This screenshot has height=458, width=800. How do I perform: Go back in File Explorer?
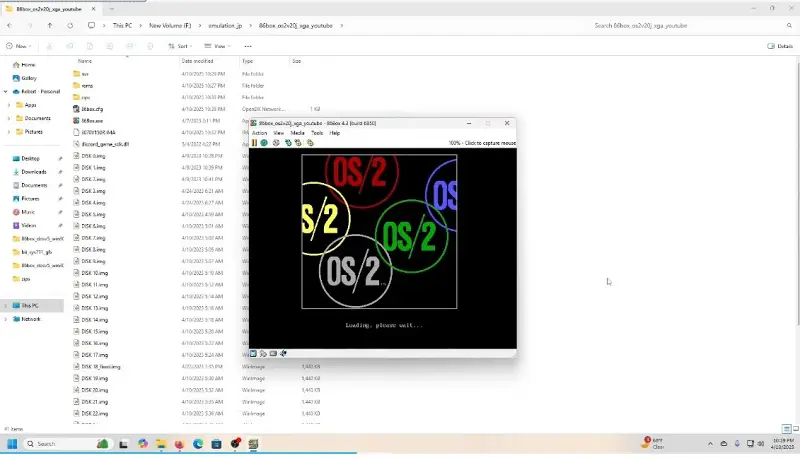point(10,26)
